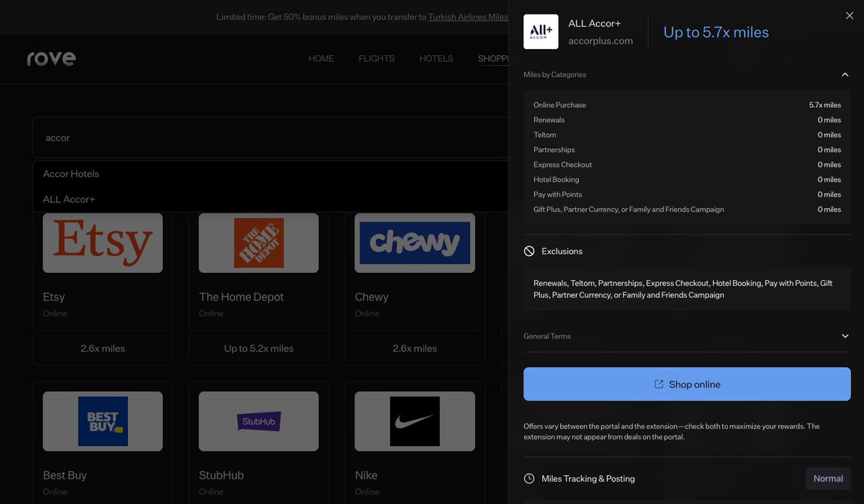Screen dimensions: 864x504
Task: Click the Exclusions prohibited icon
Action: click(529, 251)
